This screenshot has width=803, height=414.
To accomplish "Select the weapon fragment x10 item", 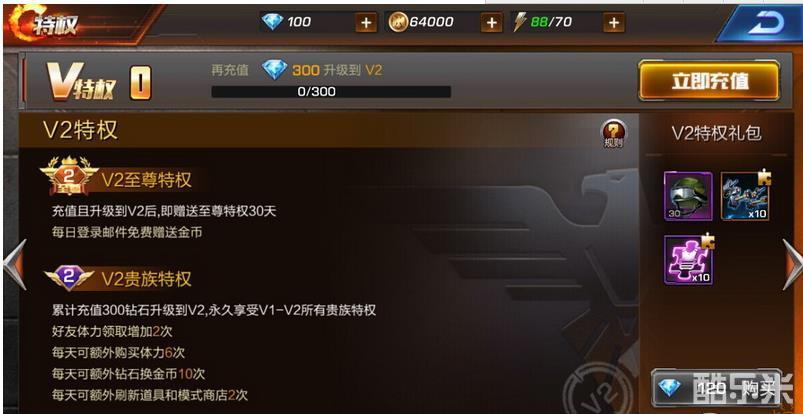I will (745, 196).
